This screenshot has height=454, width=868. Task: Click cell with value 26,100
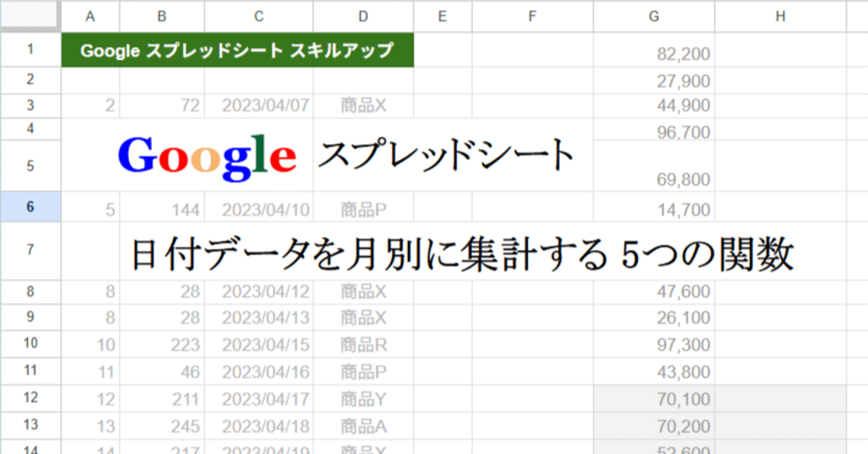(x=654, y=317)
